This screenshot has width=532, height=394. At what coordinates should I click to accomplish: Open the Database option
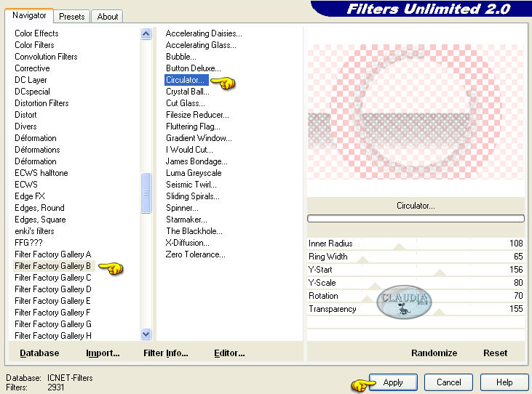(39, 353)
